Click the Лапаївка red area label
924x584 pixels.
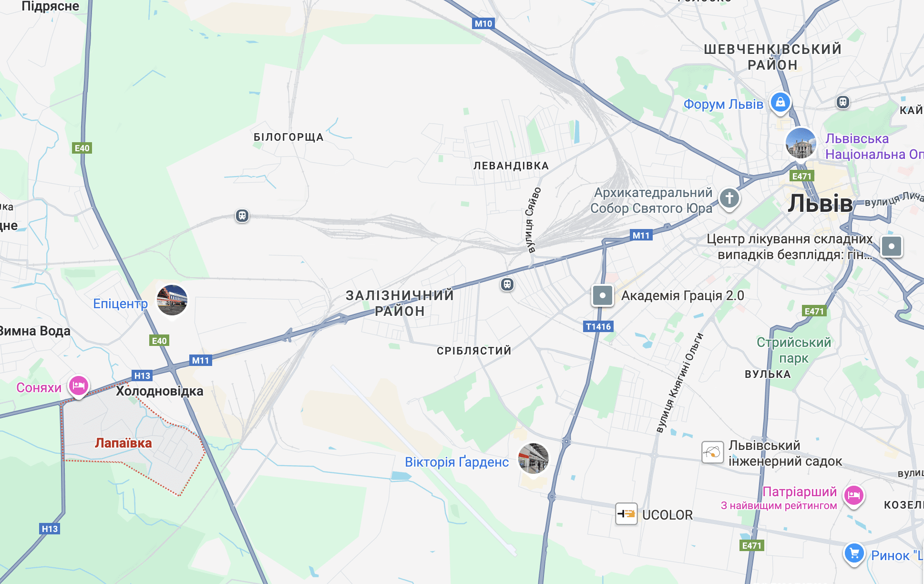point(123,443)
